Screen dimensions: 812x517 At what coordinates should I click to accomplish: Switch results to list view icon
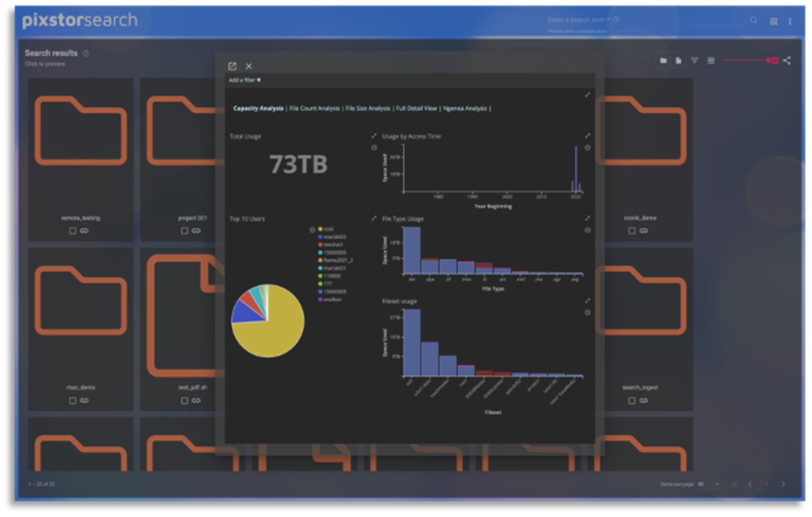coord(711,60)
